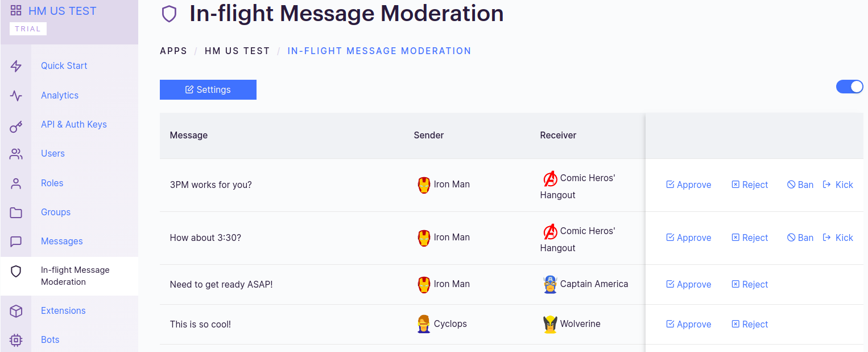Click the Messages chat bubble icon
868x352 pixels.
click(x=16, y=242)
